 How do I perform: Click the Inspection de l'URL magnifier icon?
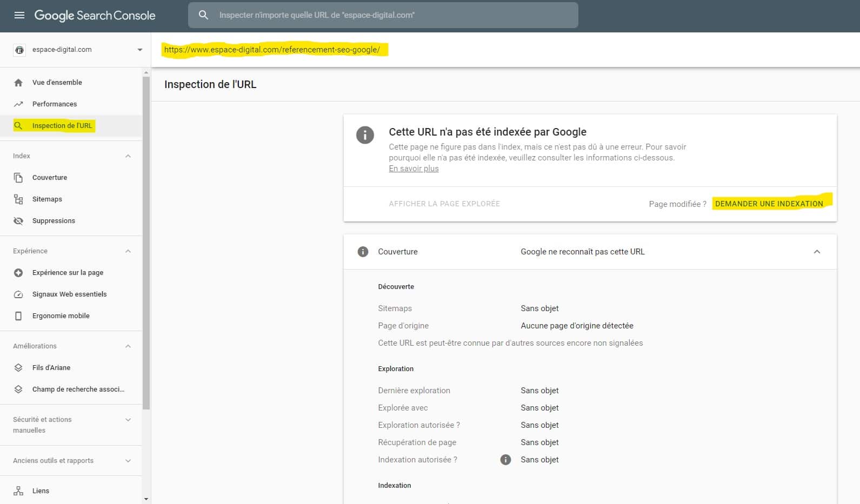(x=18, y=125)
